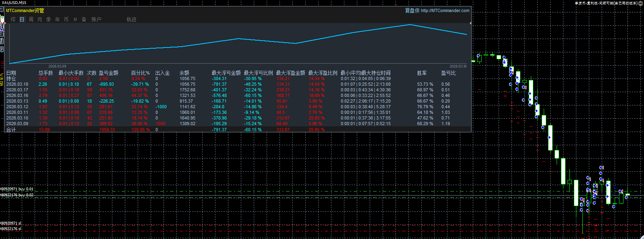The image size is (644, 239).
Task: Sort by 盈亏金额 column header
Action: click(x=109, y=73)
